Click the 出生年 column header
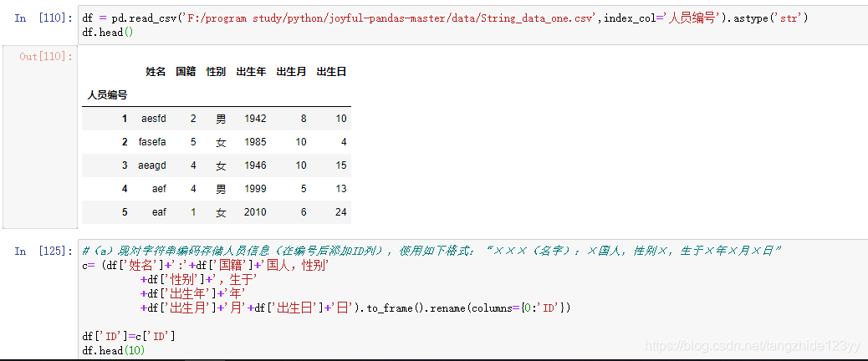868x361 pixels. [x=251, y=72]
